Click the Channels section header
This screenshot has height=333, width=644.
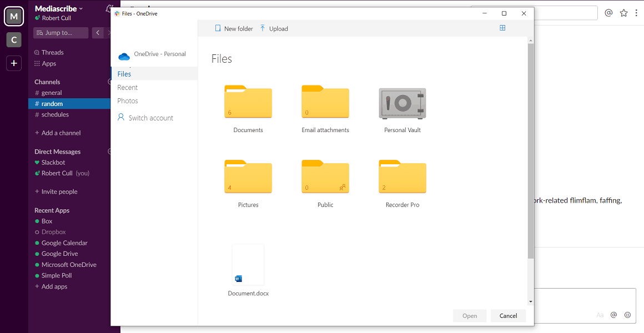(47, 82)
